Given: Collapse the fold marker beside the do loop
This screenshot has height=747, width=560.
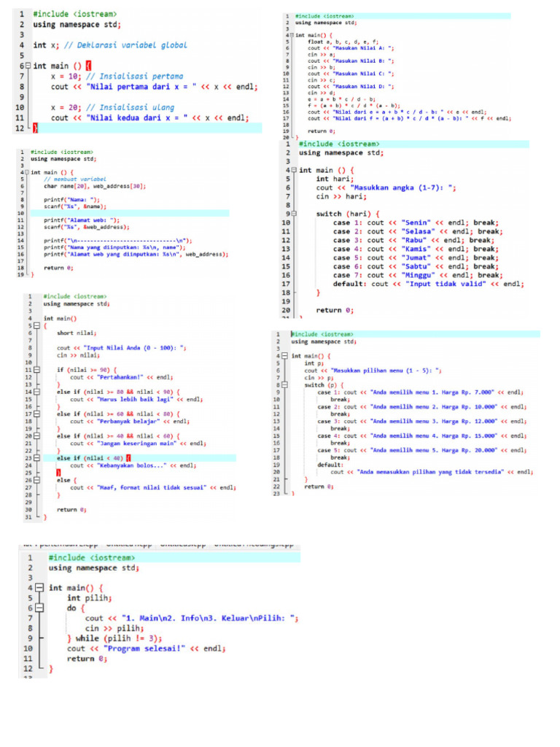Looking at the screenshot, I should tap(41, 607).
